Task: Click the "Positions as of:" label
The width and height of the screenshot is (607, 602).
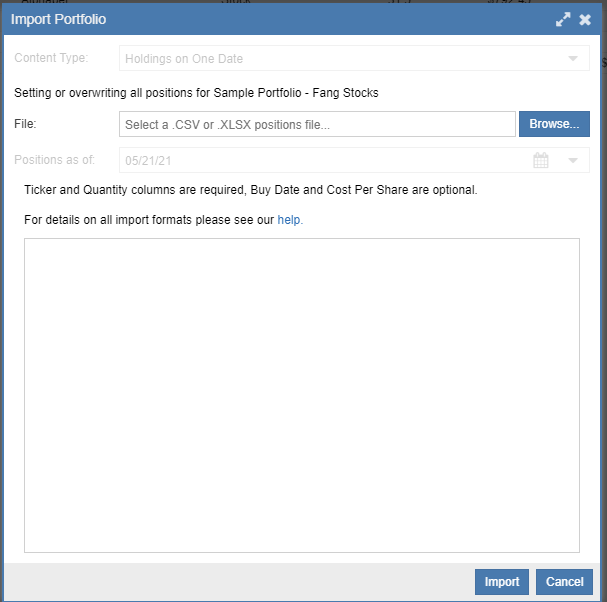Action: (x=54, y=160)
